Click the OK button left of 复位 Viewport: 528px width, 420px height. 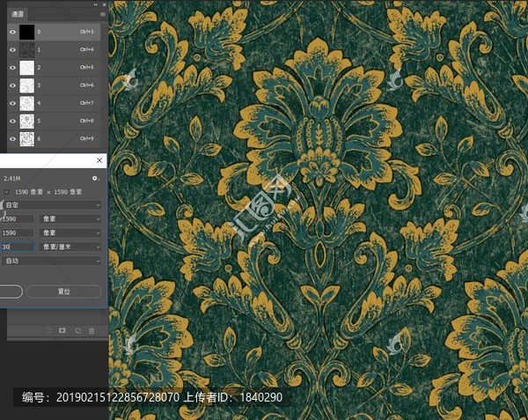(x=11, y=291)
